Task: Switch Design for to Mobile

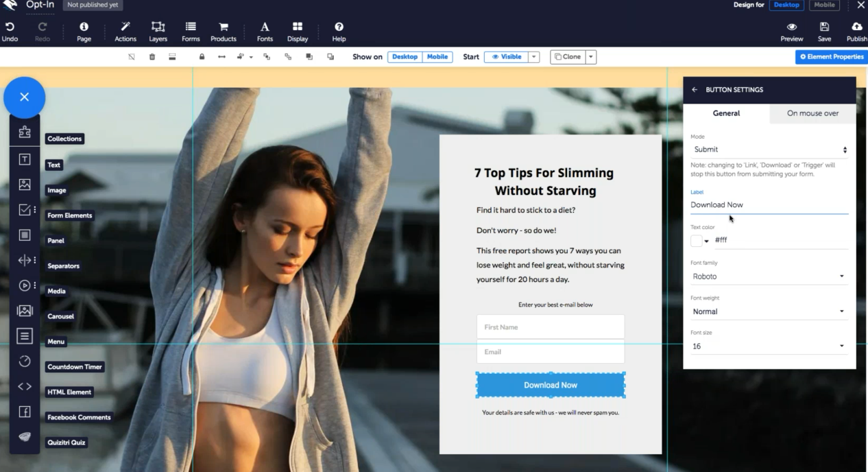Action: pos(824,5)
